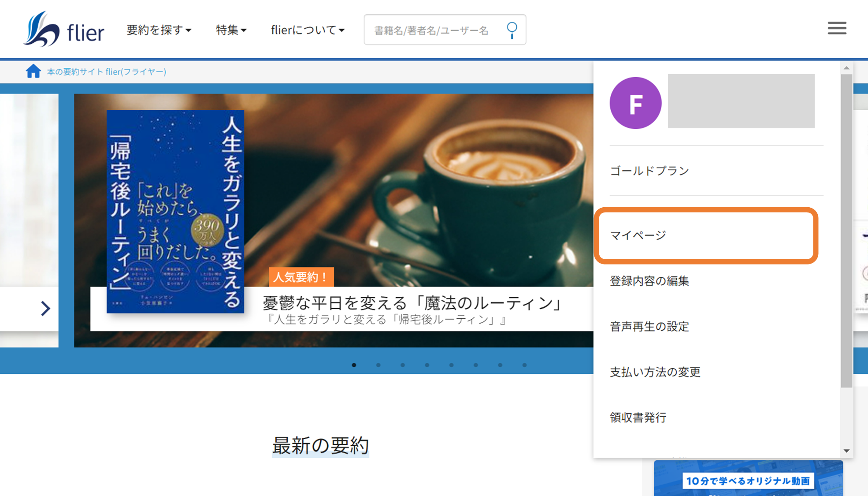The image size is (868, 496).
Task: Open the 本の要約サイト flier breadcrumb link
Action: (107, 71)
